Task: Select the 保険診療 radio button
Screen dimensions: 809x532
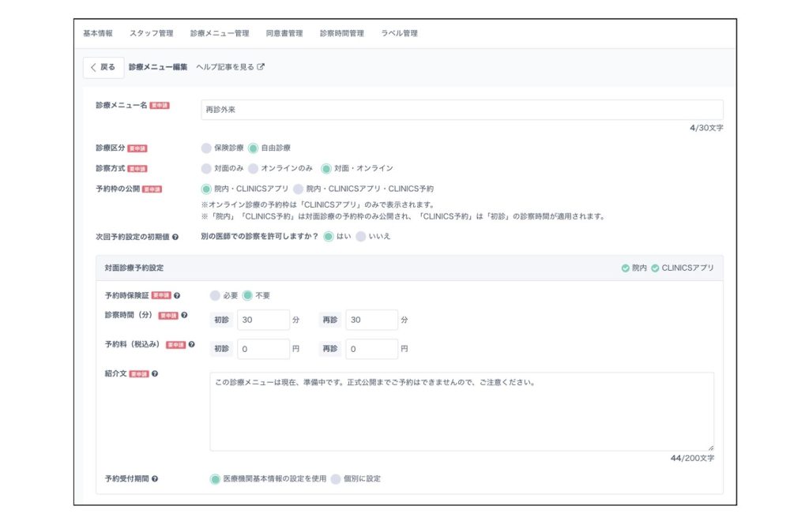Action: click(x=206, y=148)
